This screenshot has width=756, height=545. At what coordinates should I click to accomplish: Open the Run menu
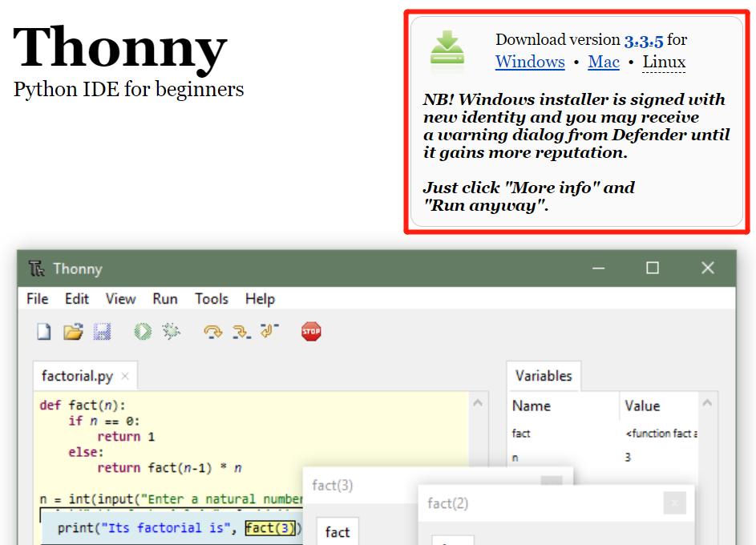tap(165, 299)
